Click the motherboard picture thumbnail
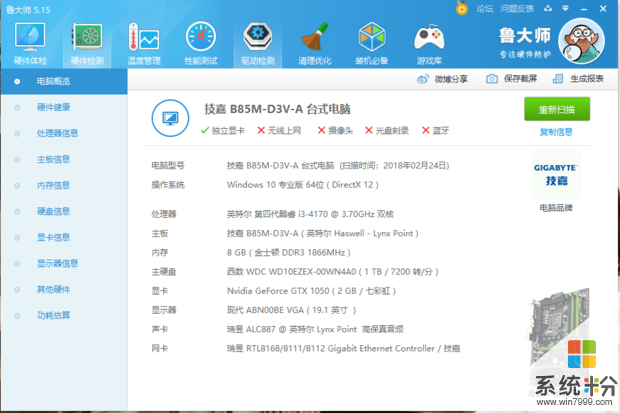This screenshot has height=413, width=620. 560,328
